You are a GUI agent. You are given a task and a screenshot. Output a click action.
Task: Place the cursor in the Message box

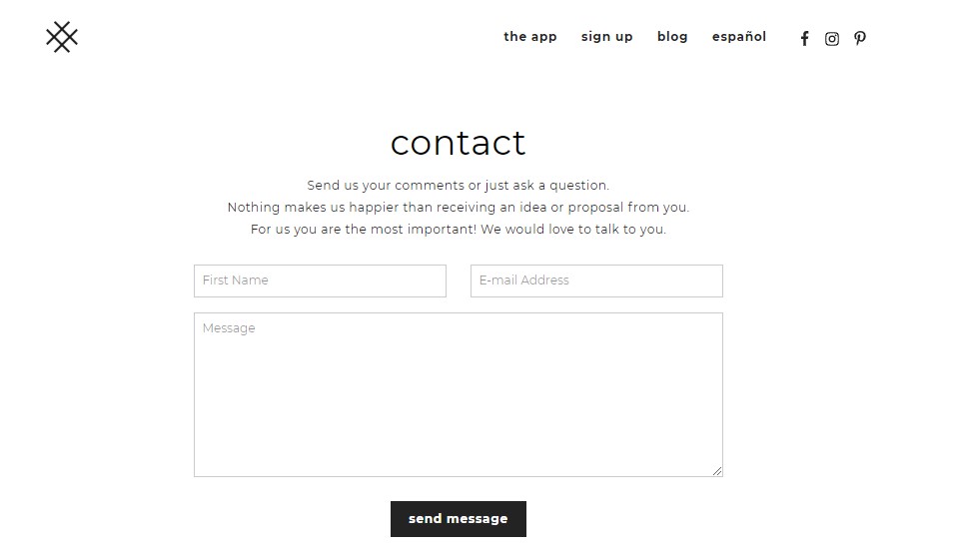pyautogui.click(x=458, y=394)
